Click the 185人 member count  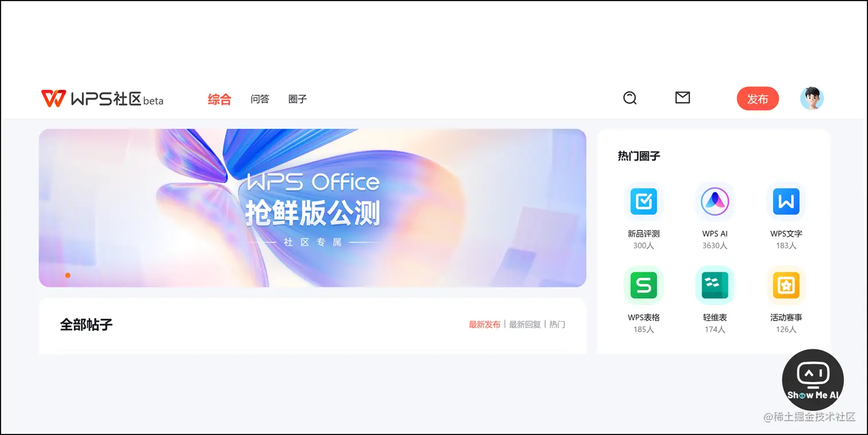click(x=644, y=329)
